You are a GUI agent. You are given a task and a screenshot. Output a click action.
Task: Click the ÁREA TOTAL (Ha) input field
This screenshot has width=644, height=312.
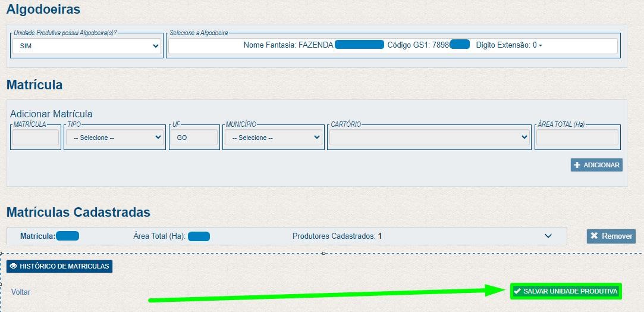pos(577,138)
